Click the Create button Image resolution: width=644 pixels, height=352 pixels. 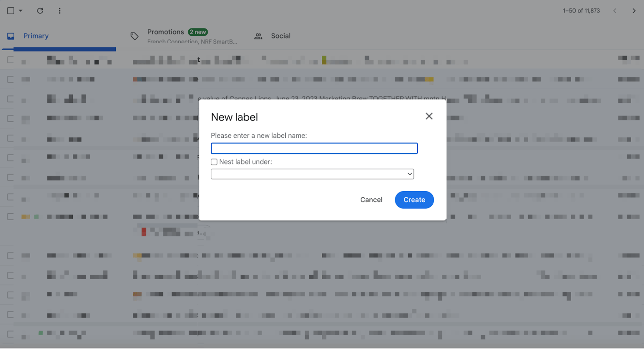(414, 200)
